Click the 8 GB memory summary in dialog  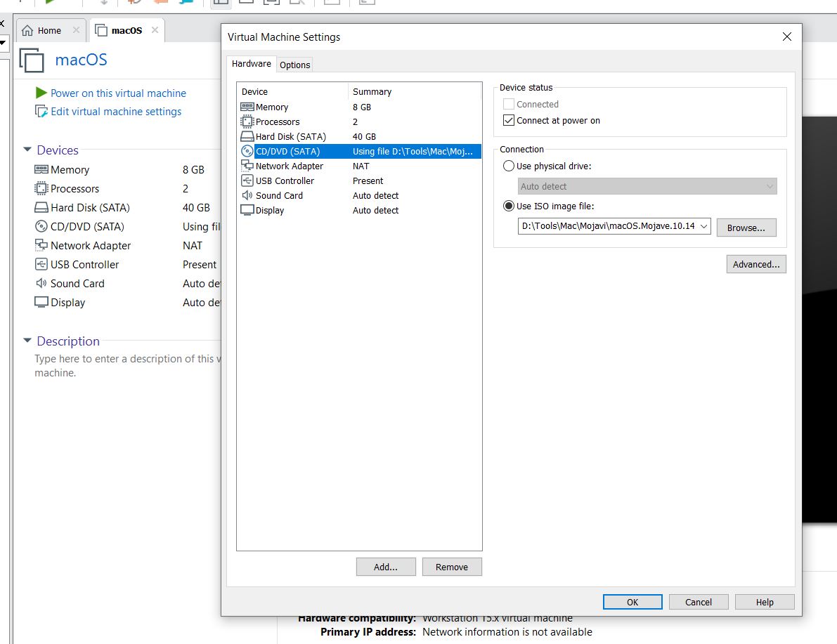[x=362, y=107]
